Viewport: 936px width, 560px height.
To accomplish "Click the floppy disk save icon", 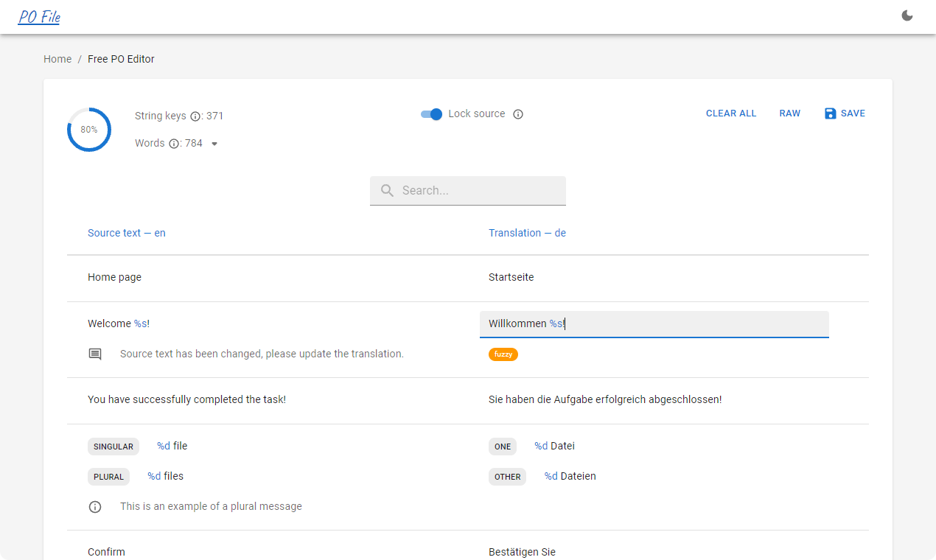I will (830, 113).
